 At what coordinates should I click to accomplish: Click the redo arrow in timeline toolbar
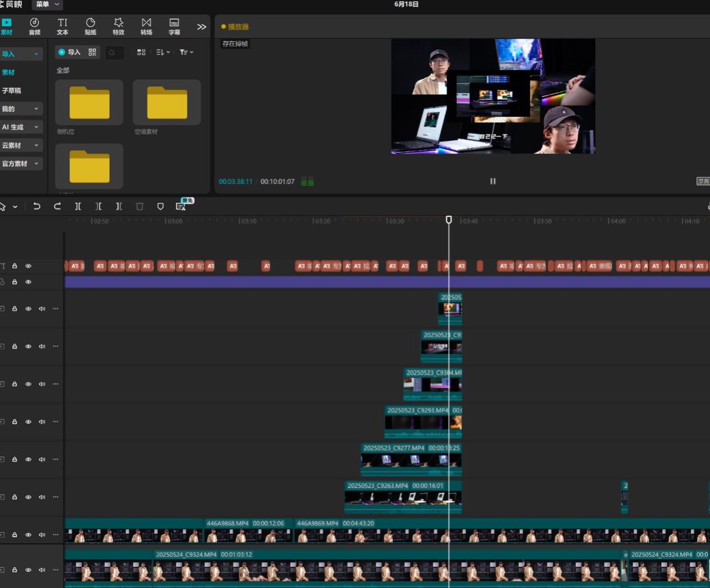(57, 206)
